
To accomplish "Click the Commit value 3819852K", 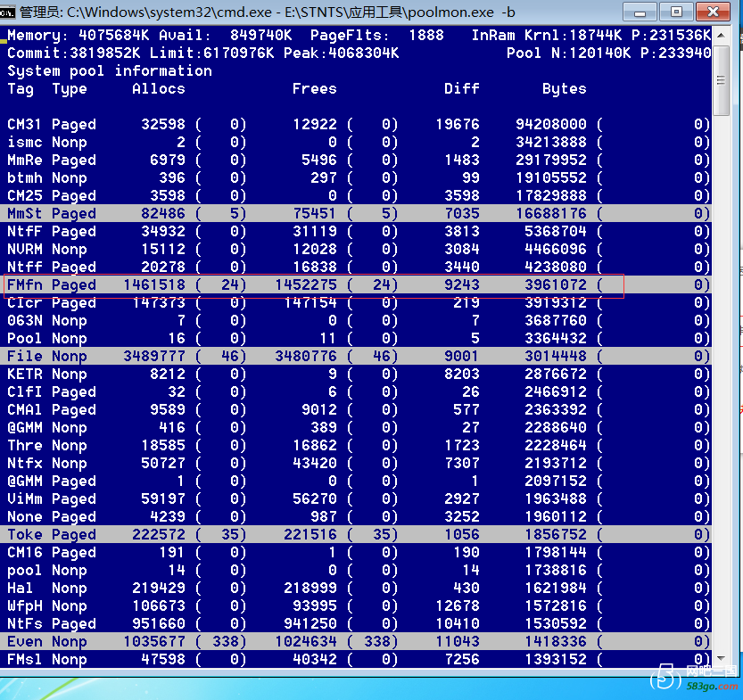I will 105,53.
